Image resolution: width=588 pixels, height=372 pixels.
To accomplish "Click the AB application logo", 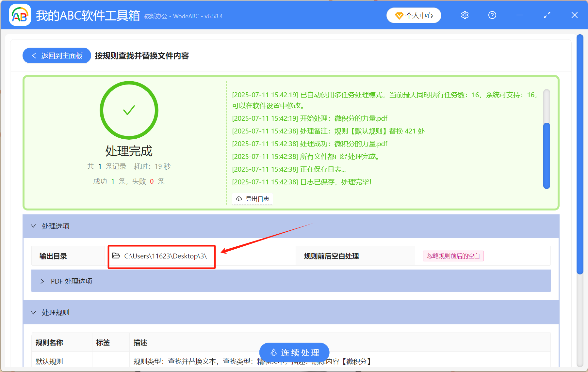I will [x=20, y=15].
